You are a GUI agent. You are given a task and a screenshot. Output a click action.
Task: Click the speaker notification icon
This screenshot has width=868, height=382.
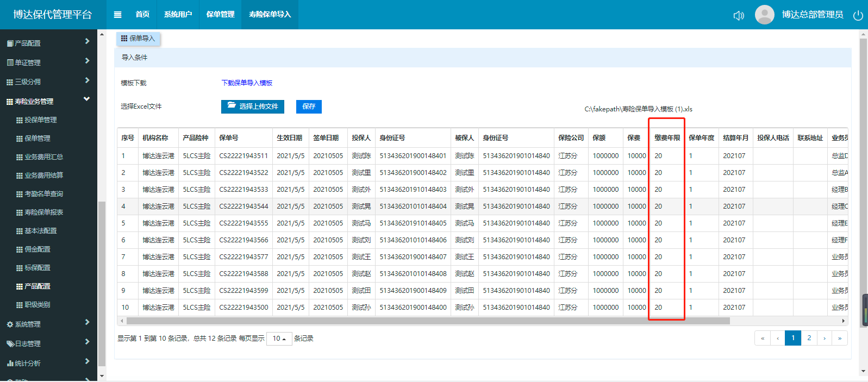click(739, 15)
